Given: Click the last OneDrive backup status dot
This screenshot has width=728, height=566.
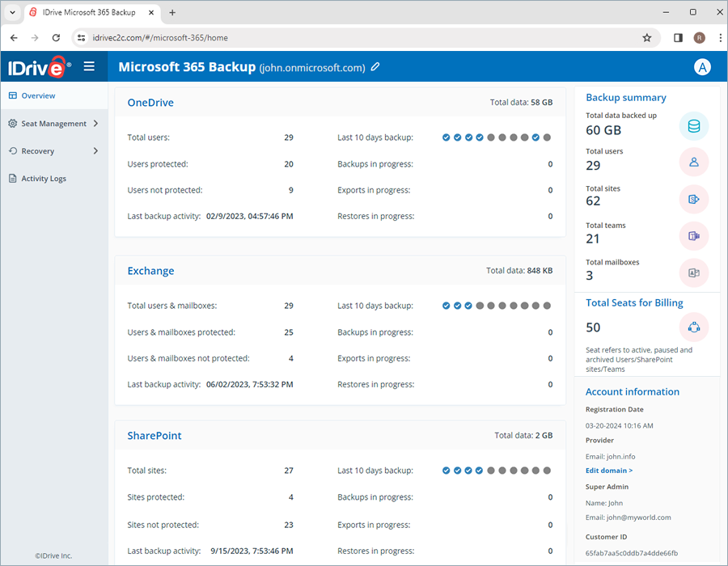Looking at the screenshot, I should (547, 137).
